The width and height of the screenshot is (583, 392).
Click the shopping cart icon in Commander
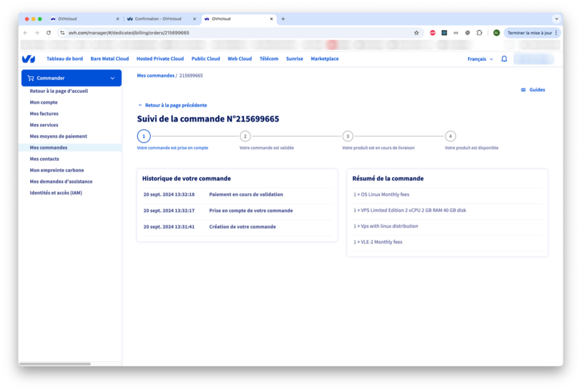(x=31, y=78)
